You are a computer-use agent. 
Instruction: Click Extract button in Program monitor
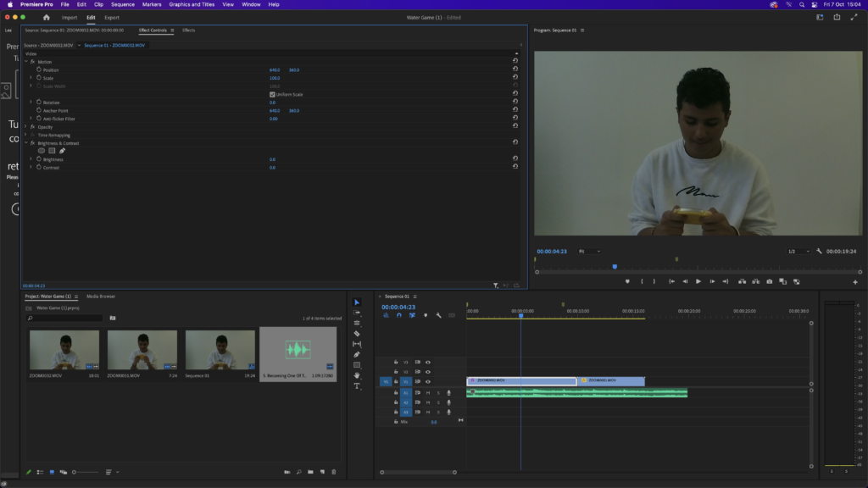point(755,281)
